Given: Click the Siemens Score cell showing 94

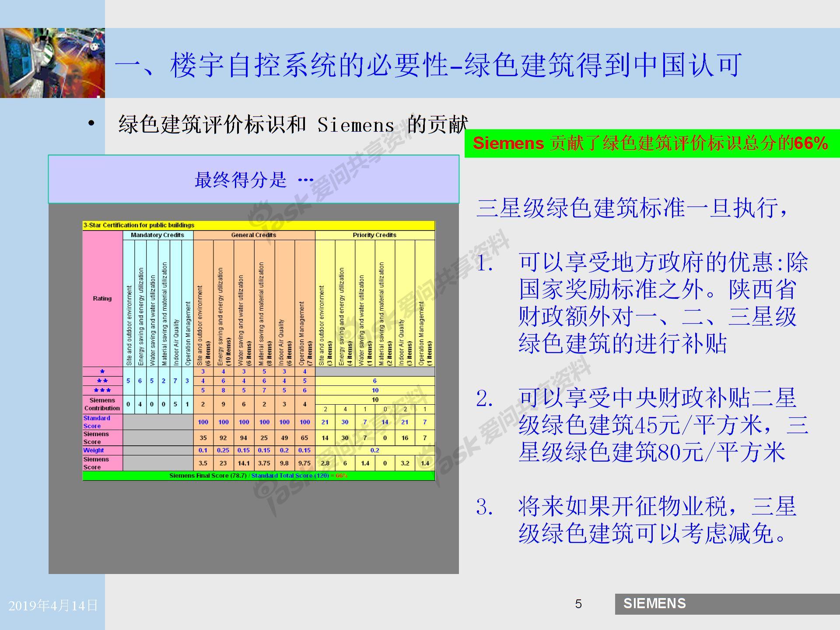Looking at the screenshot, I should pos(244,438).
